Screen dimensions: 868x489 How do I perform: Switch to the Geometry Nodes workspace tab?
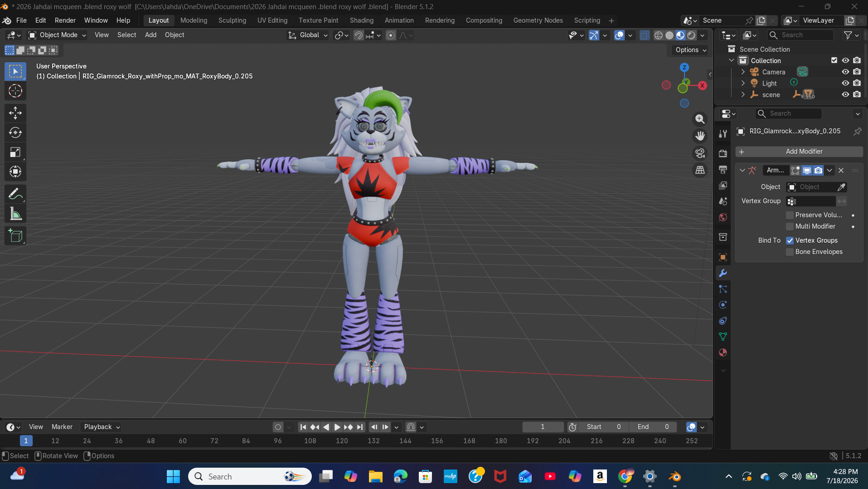tap(538, 20)
